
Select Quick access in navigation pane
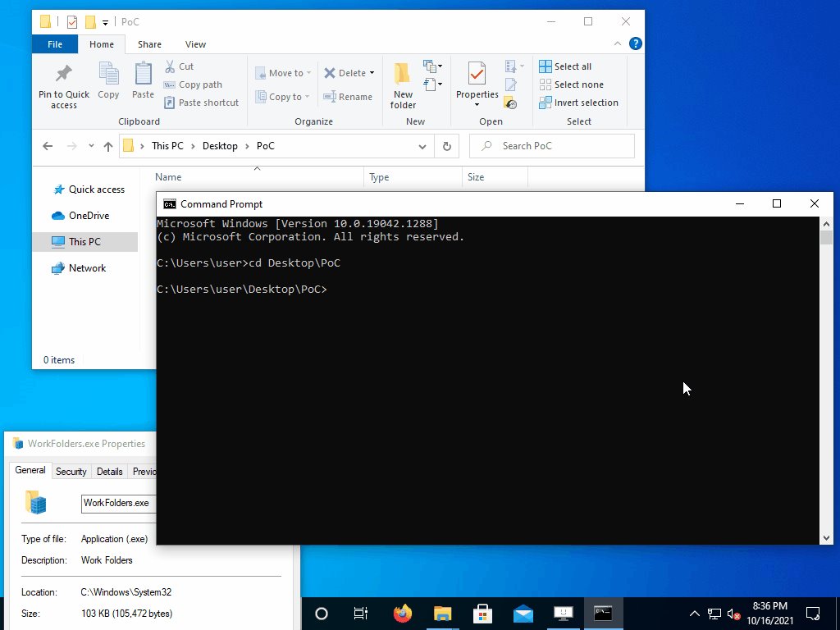pyautogui.click(x=89, y=189)
